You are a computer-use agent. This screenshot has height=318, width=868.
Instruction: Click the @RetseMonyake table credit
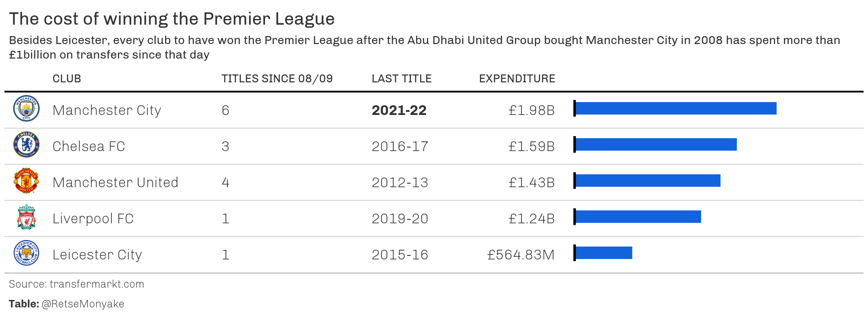coord(83,304)
